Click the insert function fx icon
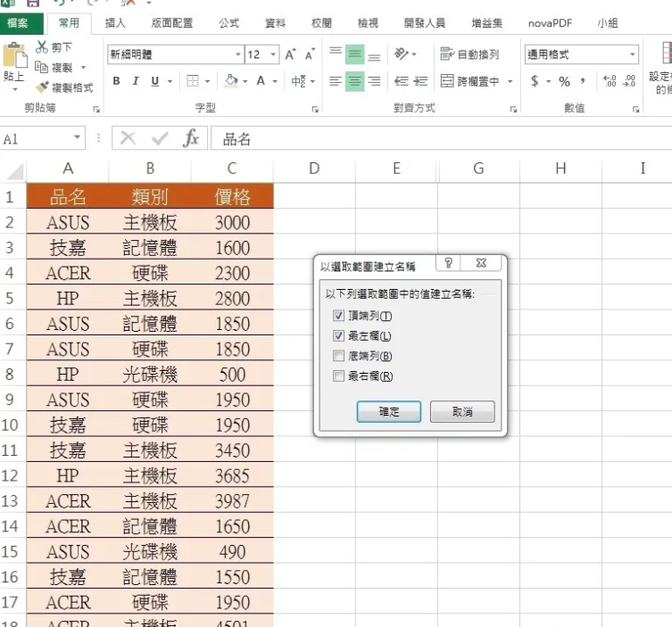This screenshot has height=627, width=672. point(190,138)
